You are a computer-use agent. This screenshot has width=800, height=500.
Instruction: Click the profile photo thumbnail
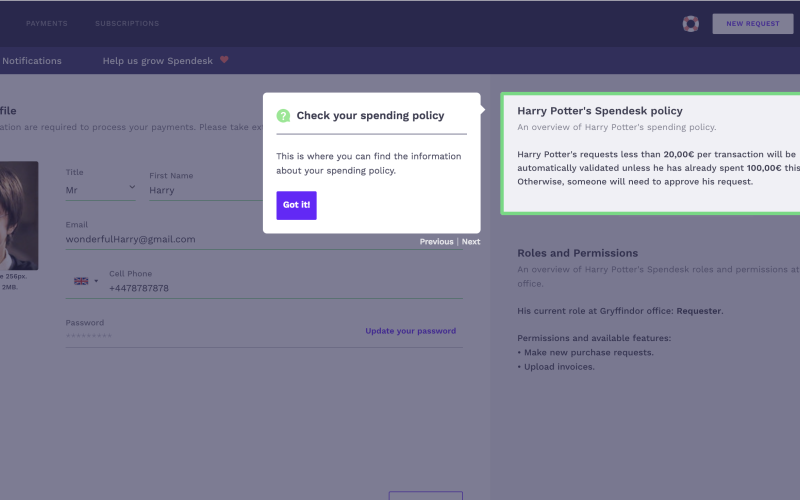click(x=19, y=215)
